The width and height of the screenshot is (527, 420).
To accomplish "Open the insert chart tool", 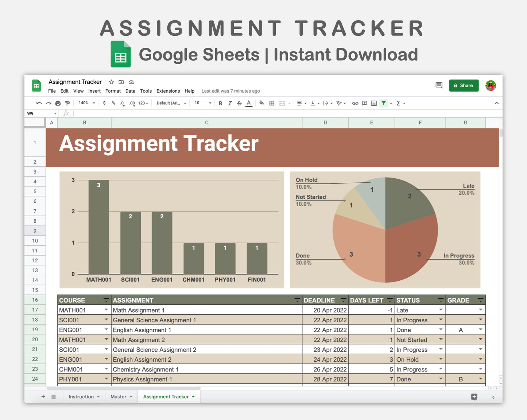I will [373, 103].
